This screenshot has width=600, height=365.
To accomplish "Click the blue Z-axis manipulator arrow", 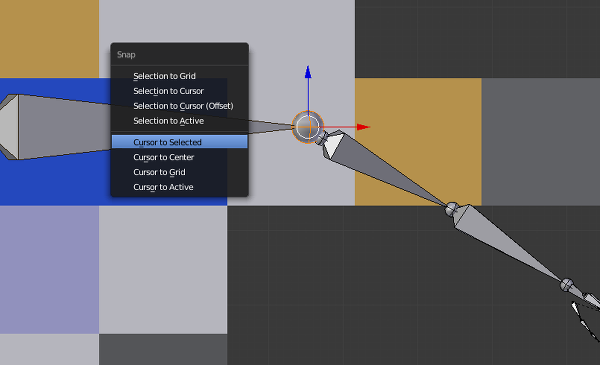I will click(308, 73).
